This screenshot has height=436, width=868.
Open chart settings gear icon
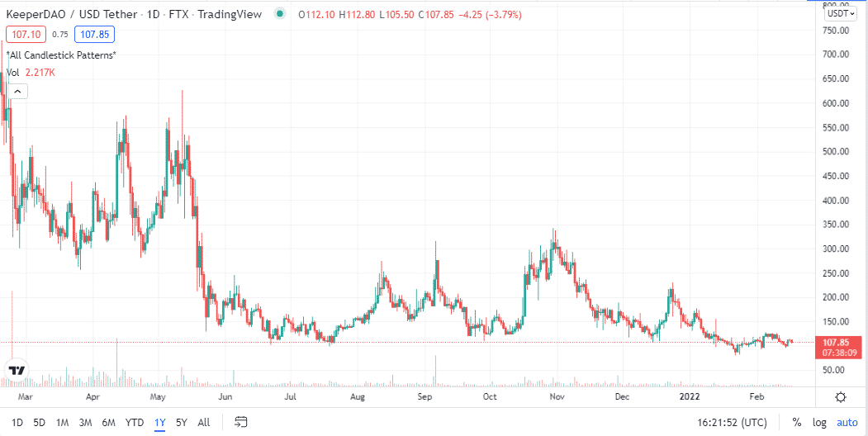(841, 396)
